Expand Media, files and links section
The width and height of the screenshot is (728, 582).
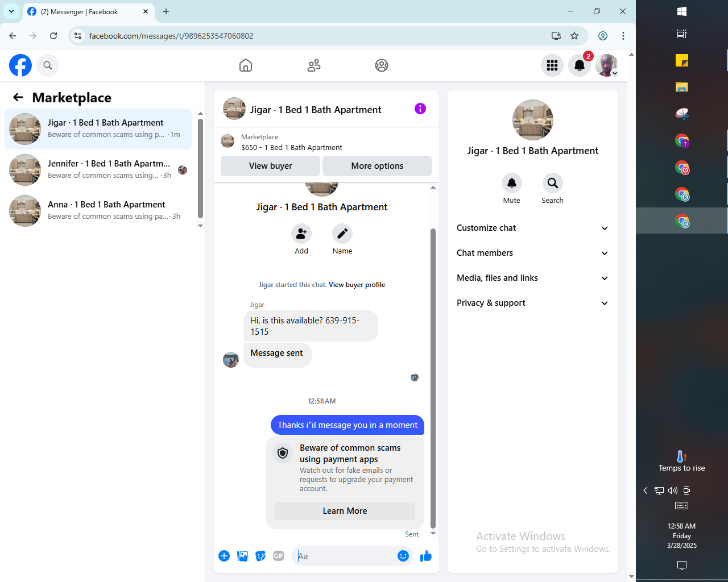pos(532,278)
